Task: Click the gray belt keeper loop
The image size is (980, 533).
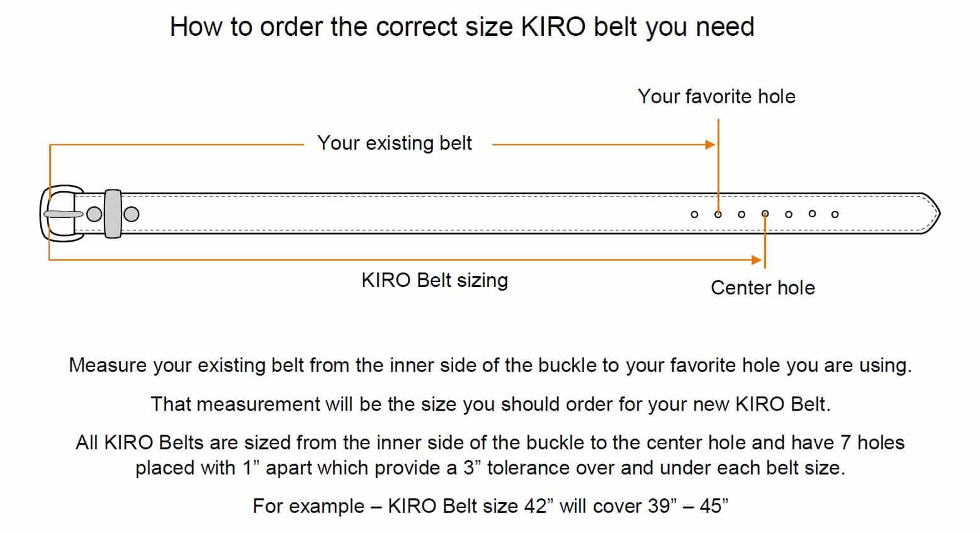Action: [x=113, y=213]
